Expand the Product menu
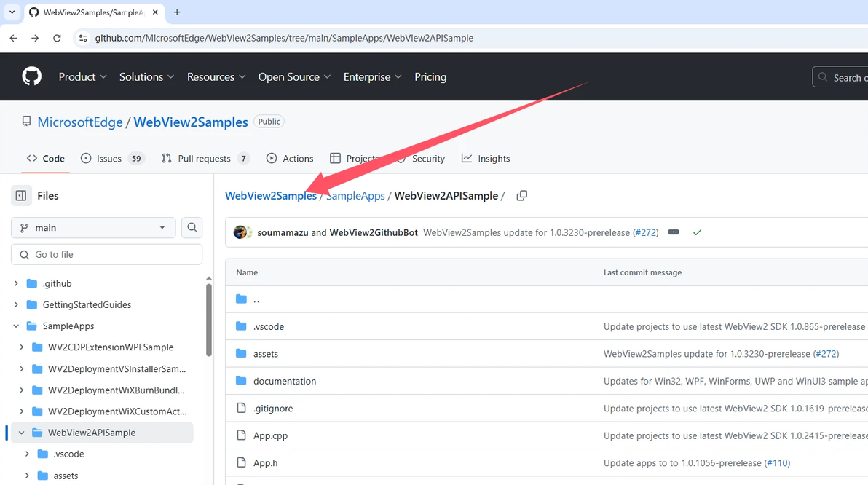The image size is (868, 485). pyautogui.click(x=82, y=76)
